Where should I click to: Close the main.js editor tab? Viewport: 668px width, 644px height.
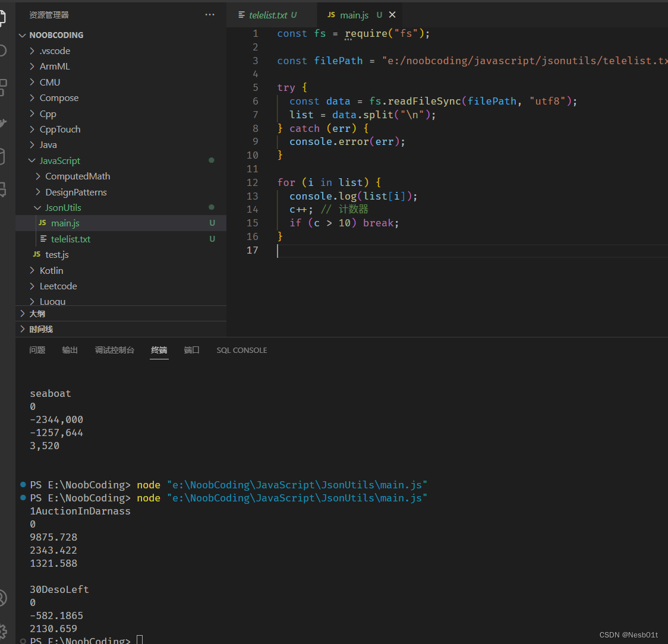(x=392, y=15)
